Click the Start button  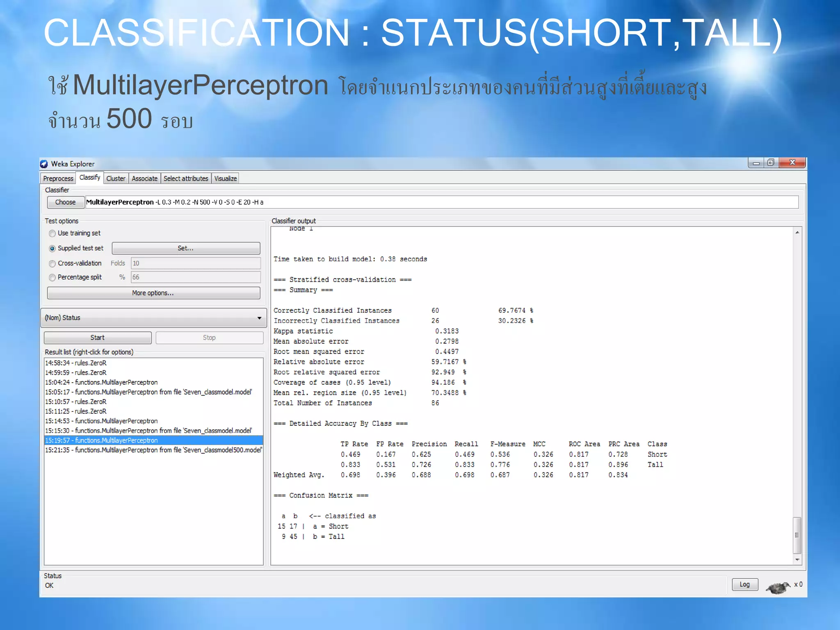98,338
